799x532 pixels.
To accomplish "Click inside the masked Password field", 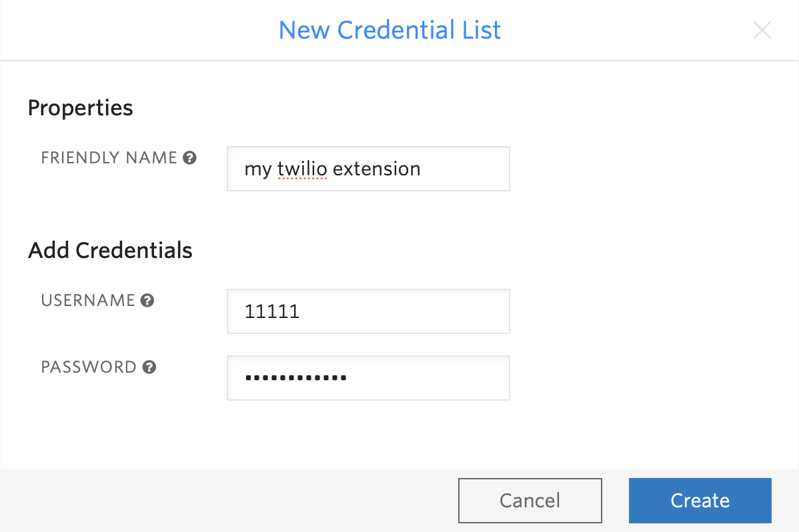I will point(368,377).
